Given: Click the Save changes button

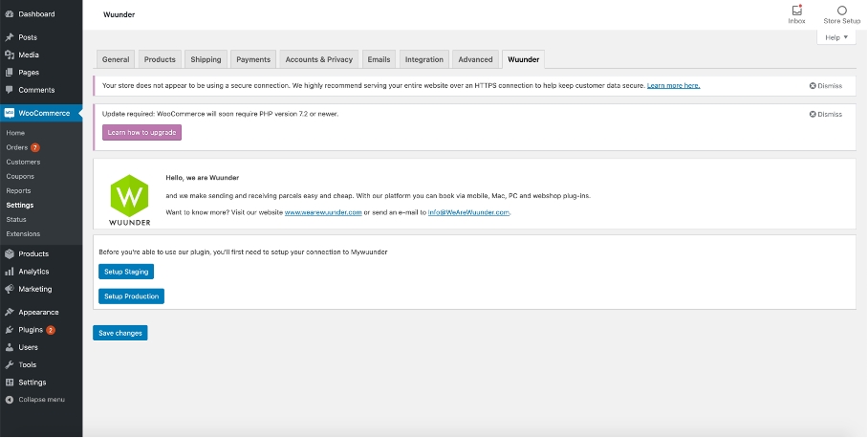Looking at the screenshot, I should 120,333.
